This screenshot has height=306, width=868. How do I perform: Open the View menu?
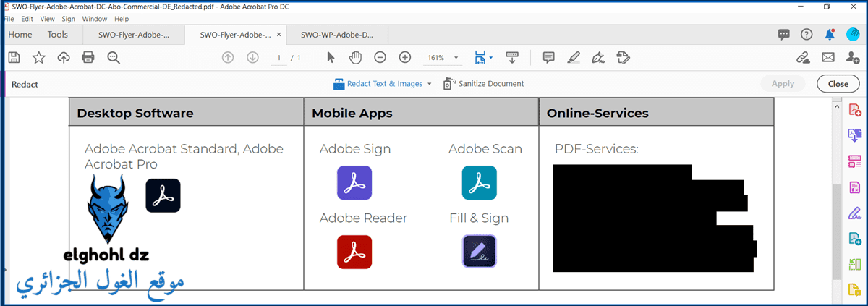47,19
